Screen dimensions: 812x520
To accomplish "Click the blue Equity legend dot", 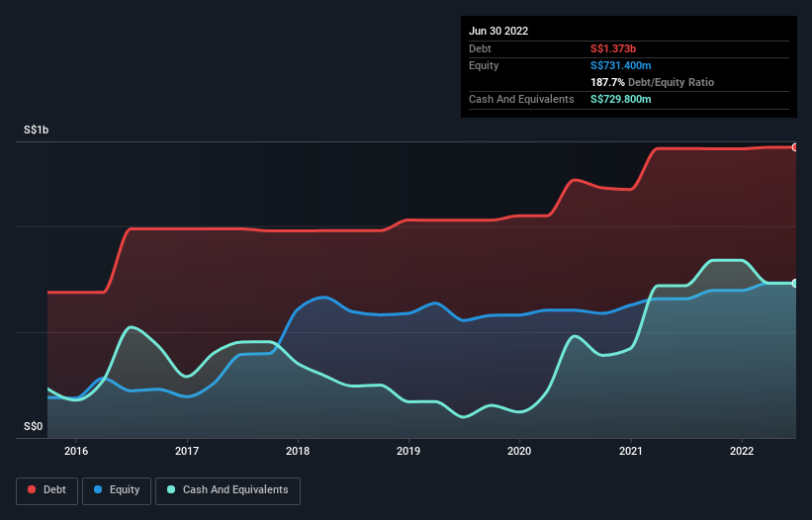I will click(98, 489).
